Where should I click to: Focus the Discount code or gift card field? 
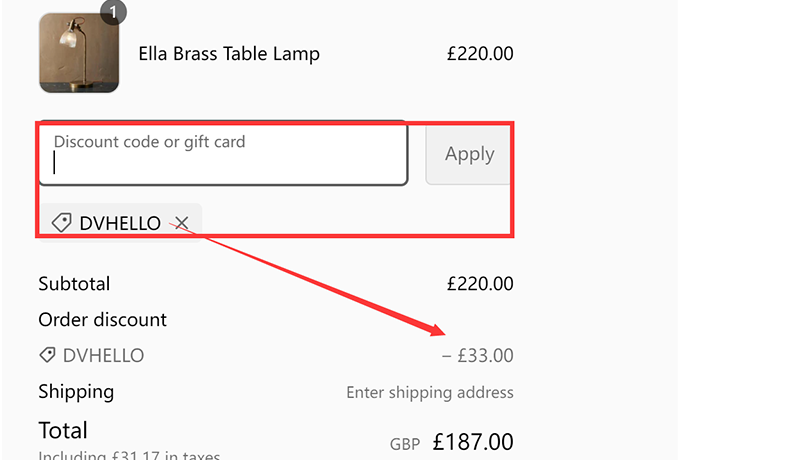point(223,154)
